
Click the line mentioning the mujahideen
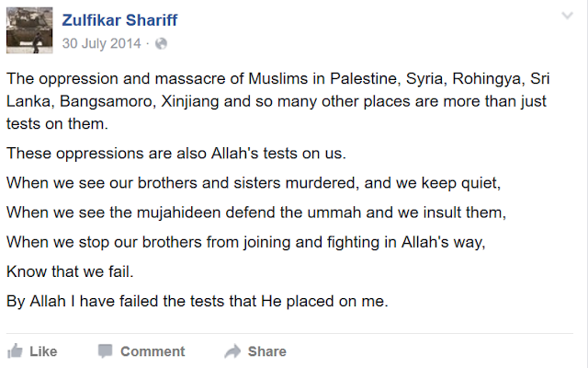[x=256, y=213]
